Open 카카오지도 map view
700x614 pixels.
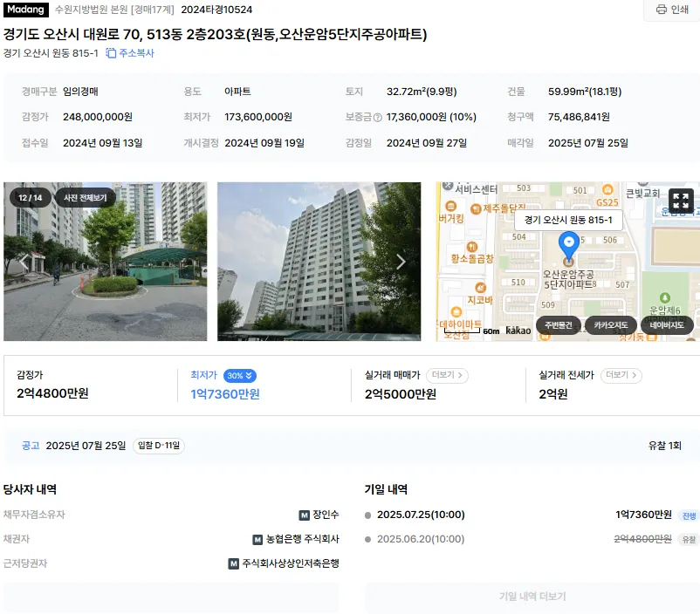(611, 324)
